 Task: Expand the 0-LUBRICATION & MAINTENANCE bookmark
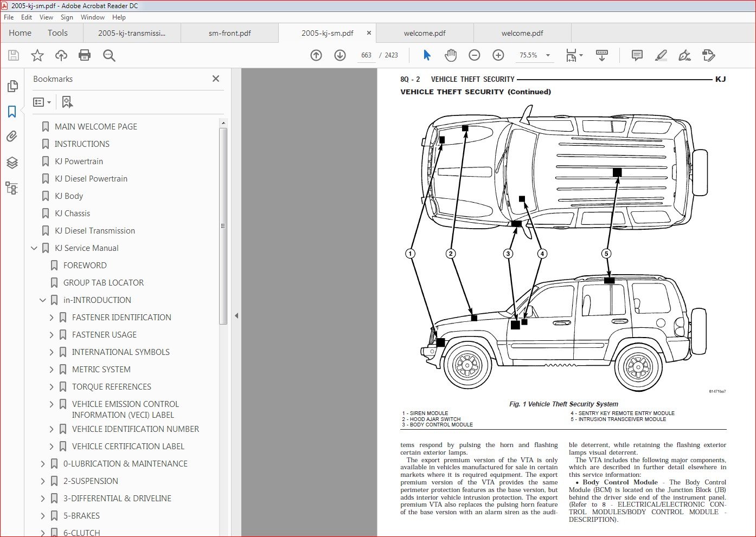click(43, 464)
